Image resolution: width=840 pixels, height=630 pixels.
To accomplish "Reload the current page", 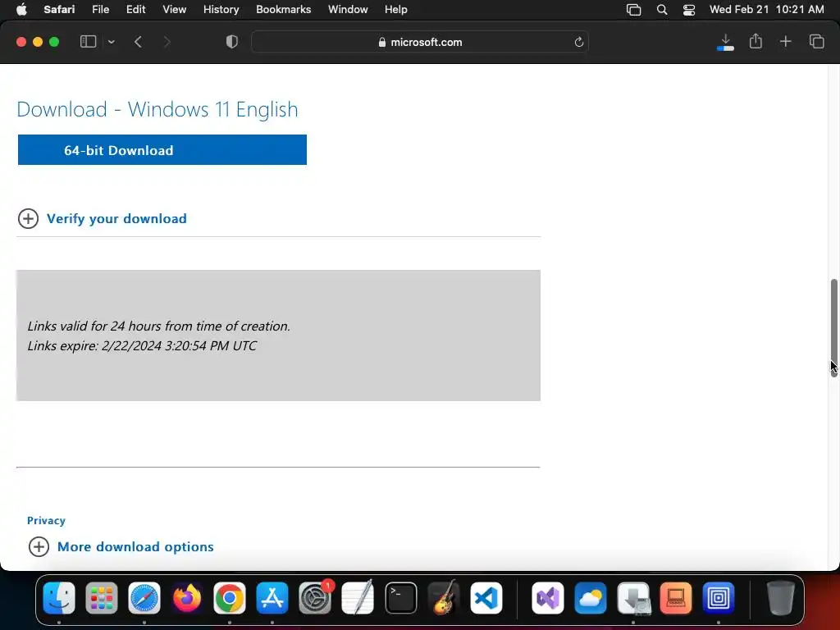I will [578, 42].
